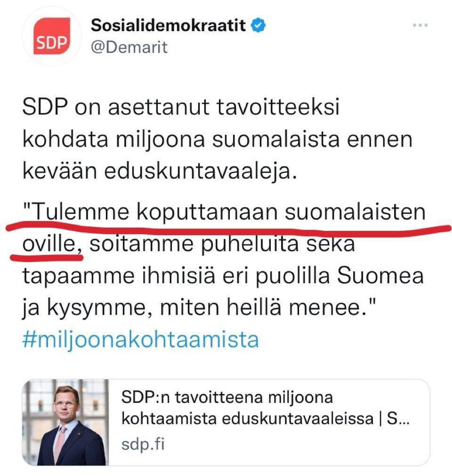Screen dimensions: 452x476
Task: Click the text "kevään eduskuntavaaleja."
Action: (159, 171)
